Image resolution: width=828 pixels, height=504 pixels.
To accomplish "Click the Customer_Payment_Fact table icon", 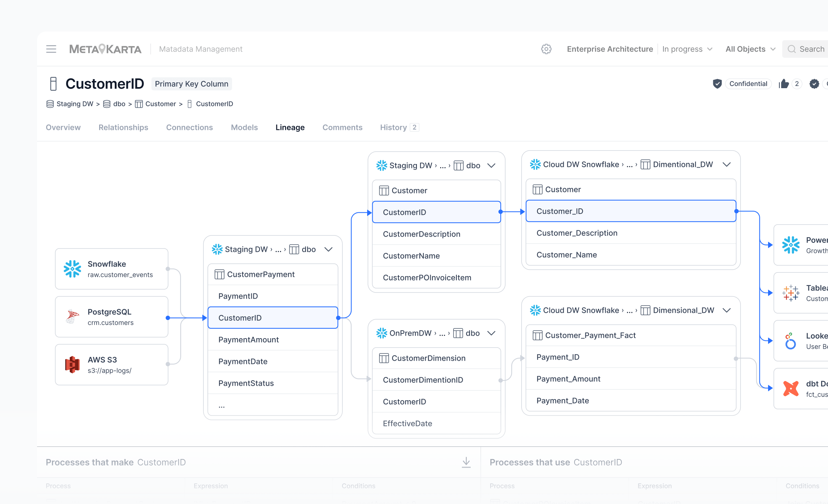I will tap(537, 335).
